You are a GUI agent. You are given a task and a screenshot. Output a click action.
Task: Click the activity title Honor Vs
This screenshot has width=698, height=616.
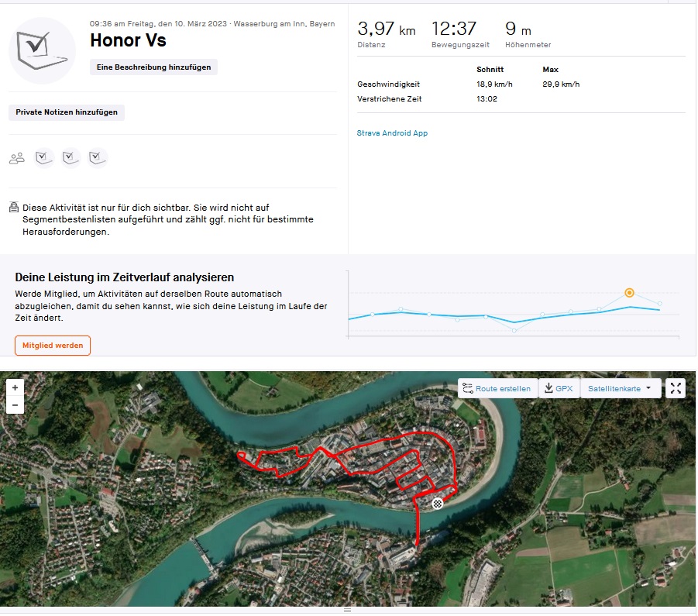128,40
